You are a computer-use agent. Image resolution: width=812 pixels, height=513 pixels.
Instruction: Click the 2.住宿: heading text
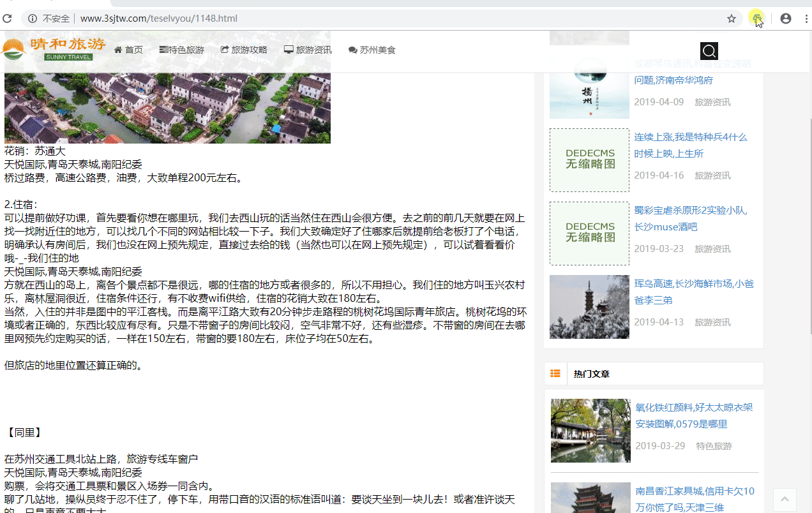(x=21, y=205)
